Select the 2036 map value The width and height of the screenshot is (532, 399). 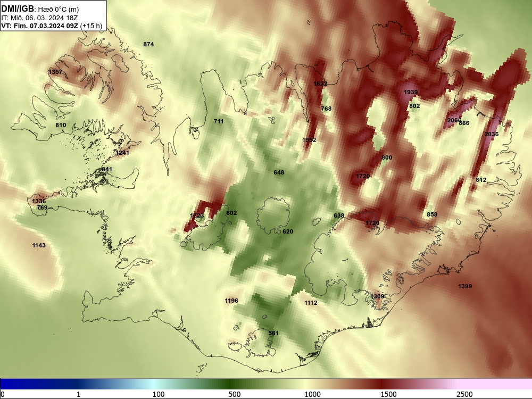[x=492, y=134]
